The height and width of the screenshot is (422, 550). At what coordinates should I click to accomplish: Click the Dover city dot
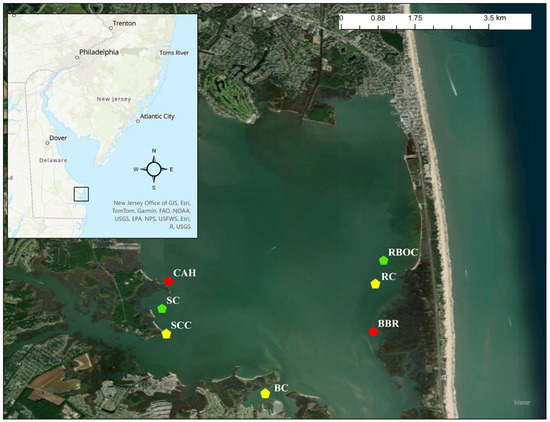click(x=48, y=143)
